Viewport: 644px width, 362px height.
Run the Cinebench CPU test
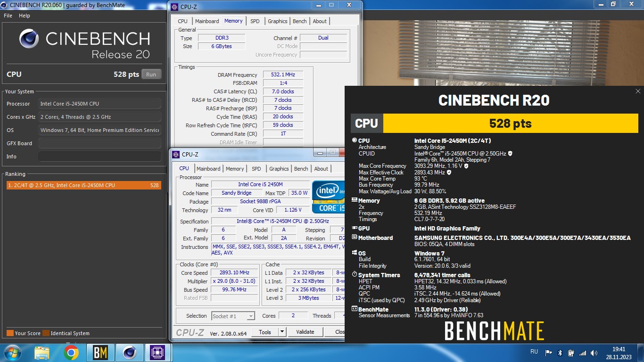tap(151, 74)
